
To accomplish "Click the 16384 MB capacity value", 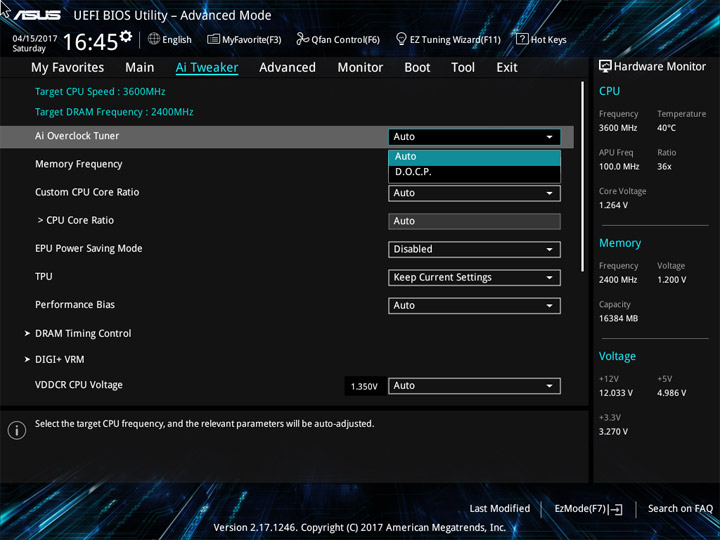I will click(618, 318).
